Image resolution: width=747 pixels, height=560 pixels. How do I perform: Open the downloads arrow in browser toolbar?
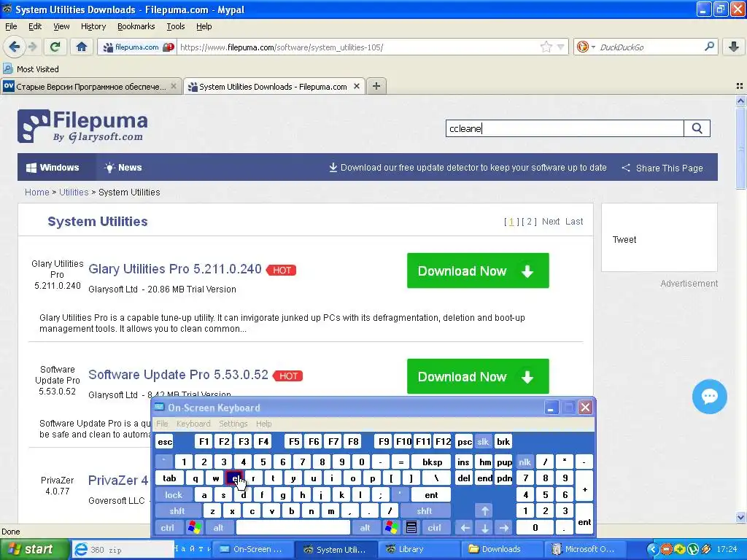(734, 47)
